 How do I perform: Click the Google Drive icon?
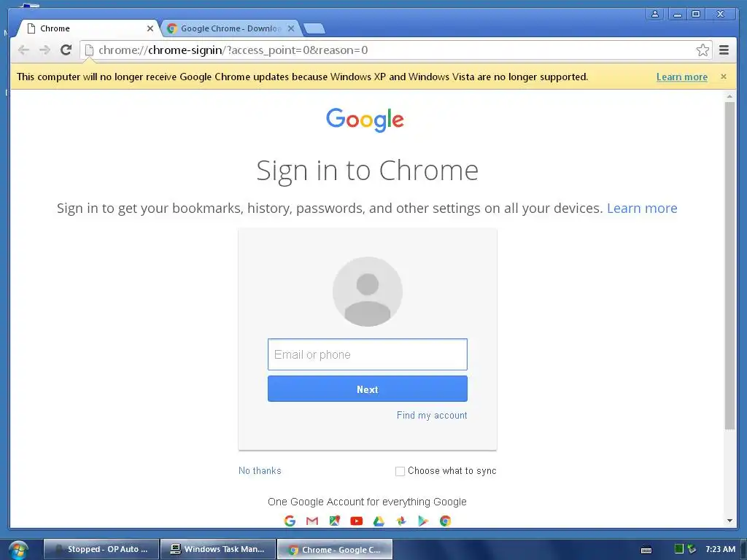pyautogui.click(x=379, y=521)
